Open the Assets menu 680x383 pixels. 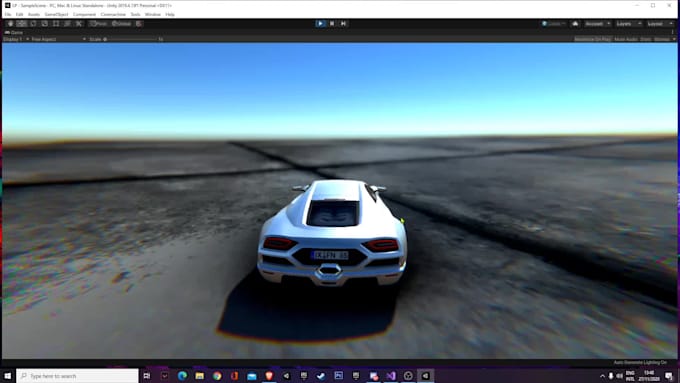click(34, 14)
